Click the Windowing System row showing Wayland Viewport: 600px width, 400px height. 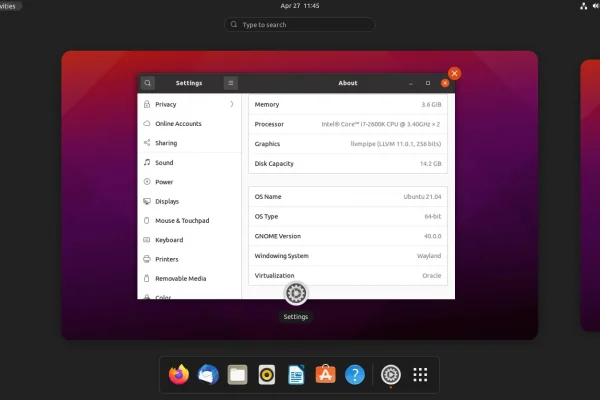click(348, 256)
